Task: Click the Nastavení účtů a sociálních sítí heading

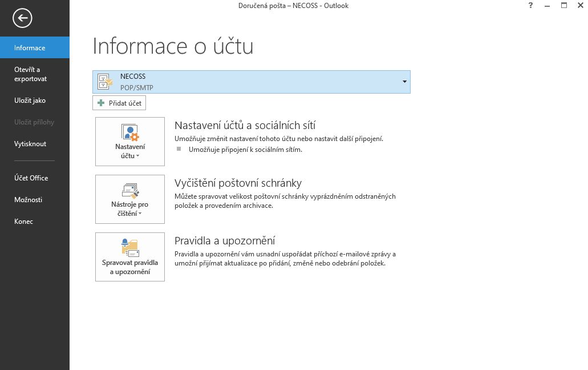Action: coord(245,125)
